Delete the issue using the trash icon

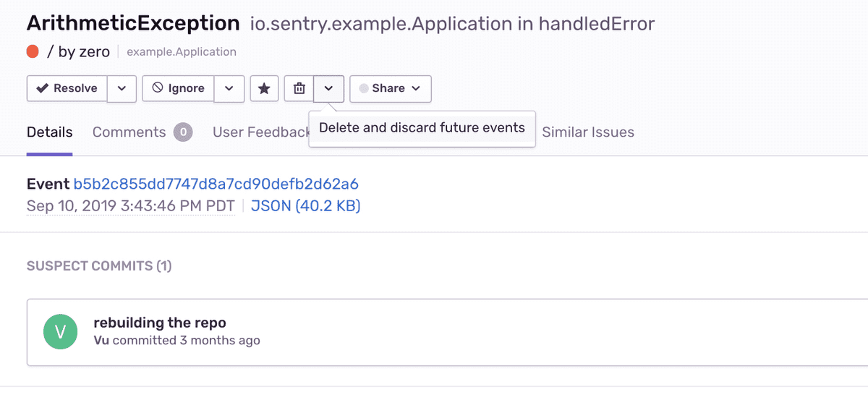pyautogui.click(x=299, y=88)
